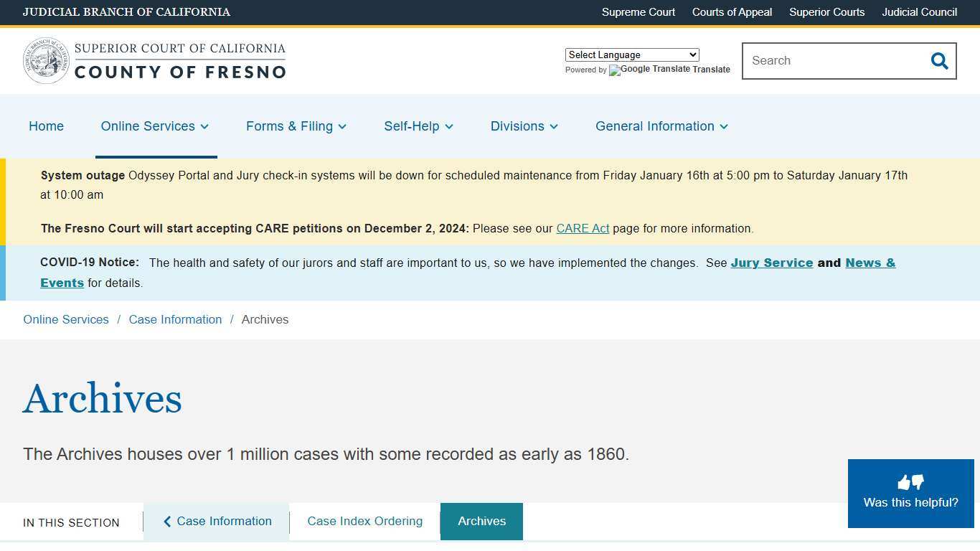Open the Judicial Council top bar link
Screen dimensions: 980x551
pos(919,12)
